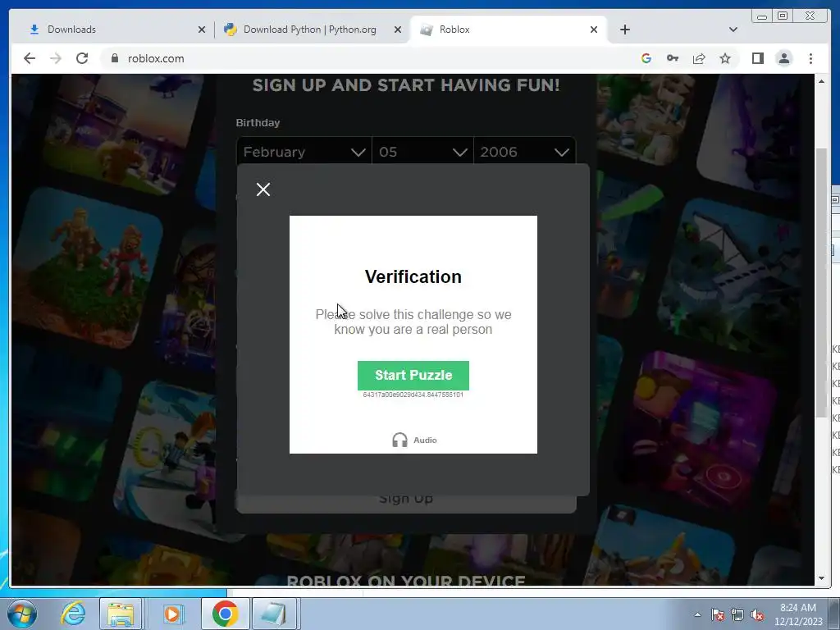
Task: Open the clock showing 8:24 AM
Action: point(797,614)
